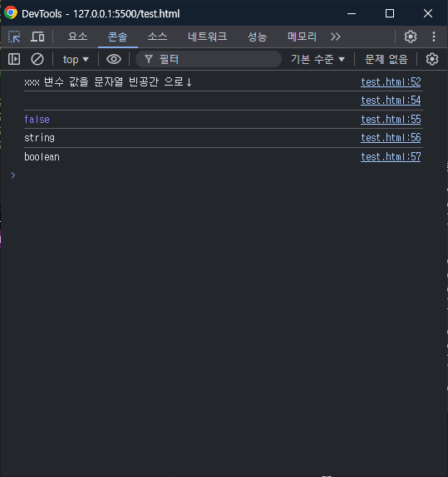Viewport: 448px width, 477px height.
Task: Open the 성능 tab
Action: pyautogui.click(x=257, y=37)
